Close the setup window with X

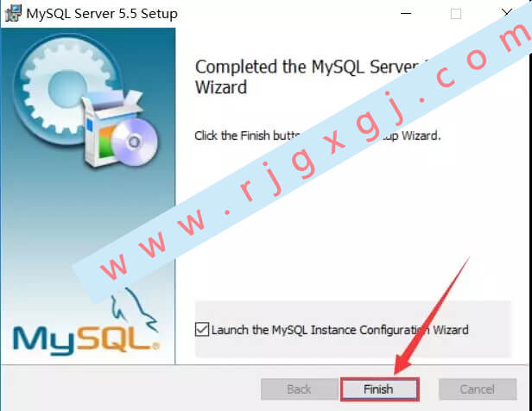(507, 14)
